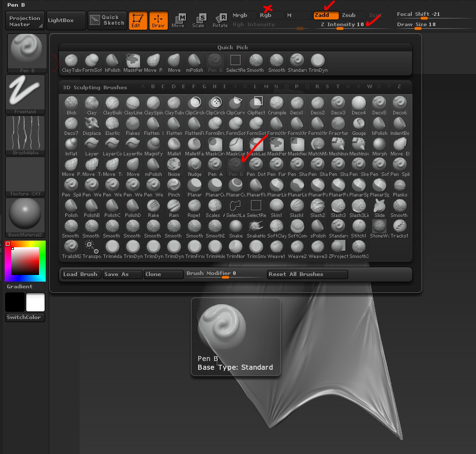Image resolution: width=476 pixels, height=454 pixels.
Task: Toggle Zadd sculpting mode
Action: pos(326,15)
